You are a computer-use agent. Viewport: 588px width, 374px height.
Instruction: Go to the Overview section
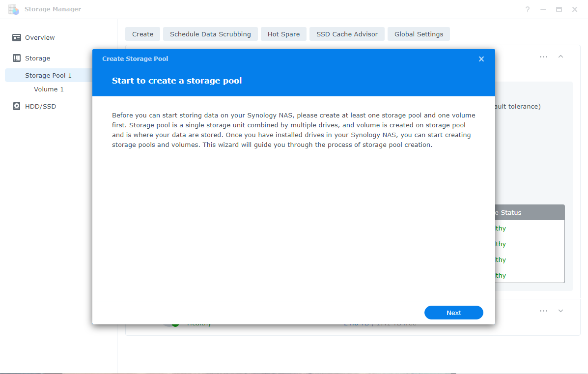[x=40, y=37]
